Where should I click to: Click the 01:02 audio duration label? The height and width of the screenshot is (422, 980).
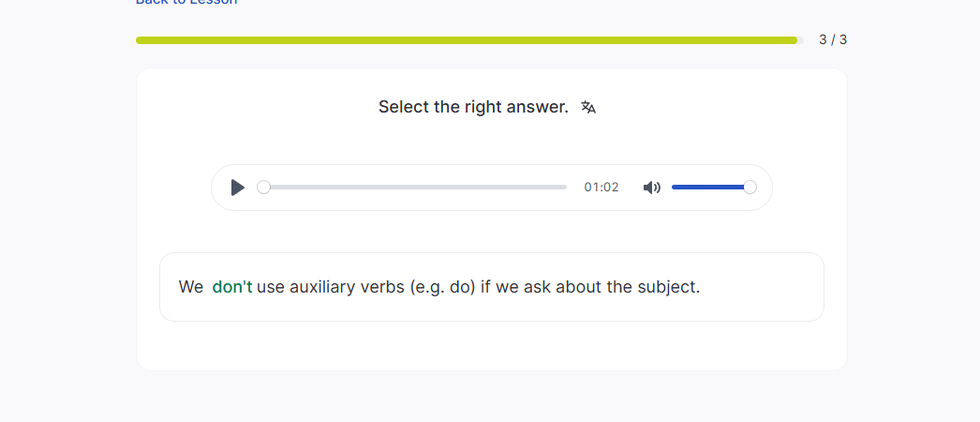(x=601, y=188)
